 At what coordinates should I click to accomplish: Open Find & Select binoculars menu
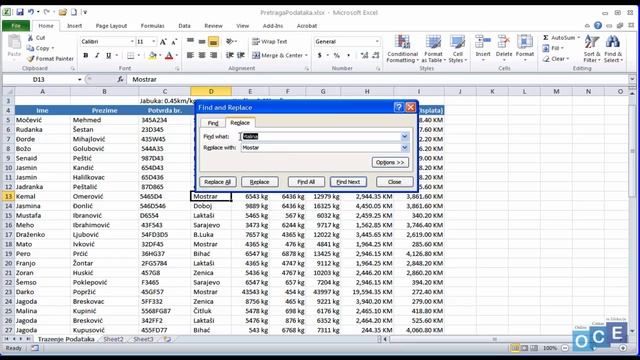[613, 49]
